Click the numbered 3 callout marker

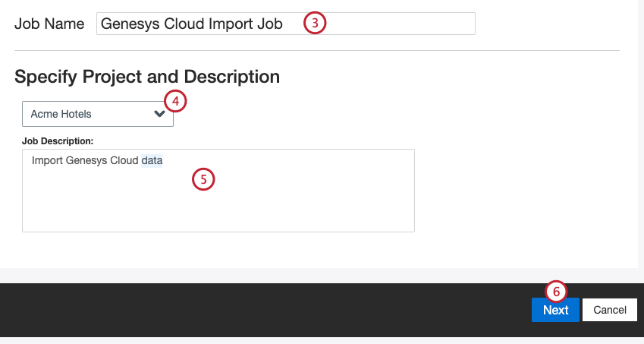(315, 23)
